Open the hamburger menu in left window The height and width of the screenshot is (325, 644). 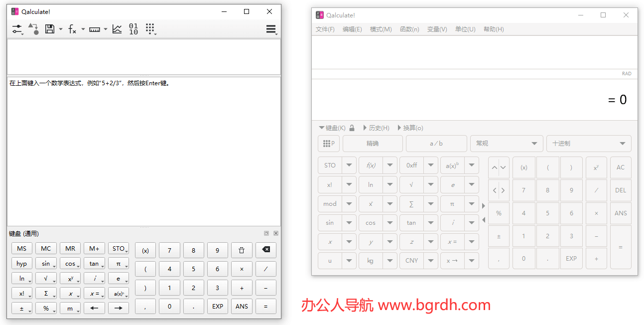tap(271, 29)
